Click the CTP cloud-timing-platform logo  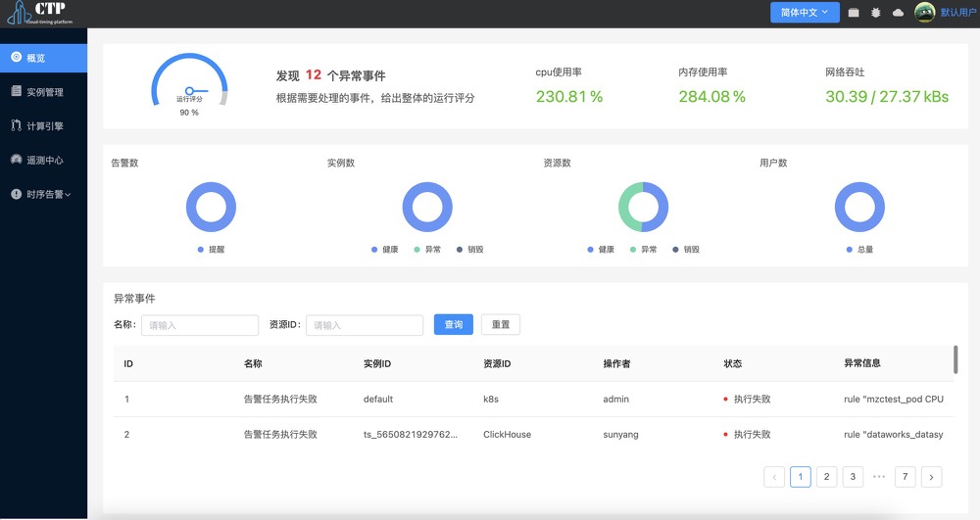[39, 13]
